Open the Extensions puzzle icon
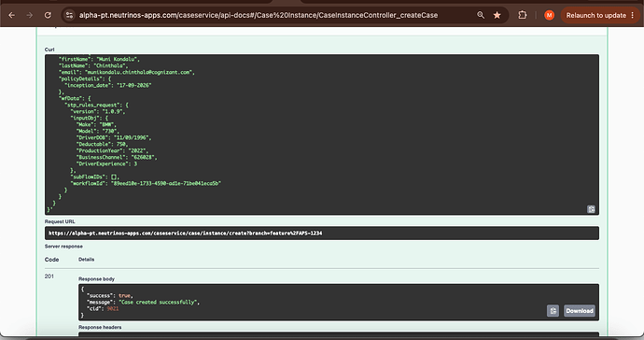The image size is (644, 340). point(523,15)
